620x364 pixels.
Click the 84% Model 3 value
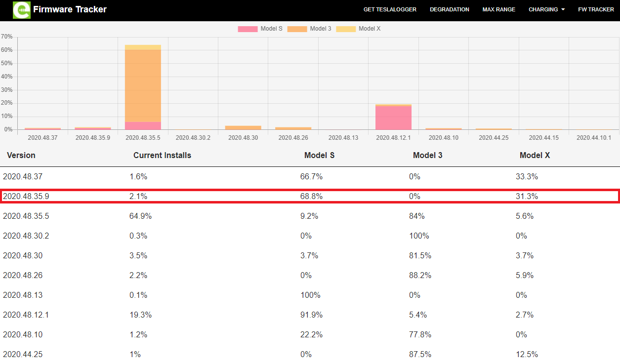tap(416, 216)
